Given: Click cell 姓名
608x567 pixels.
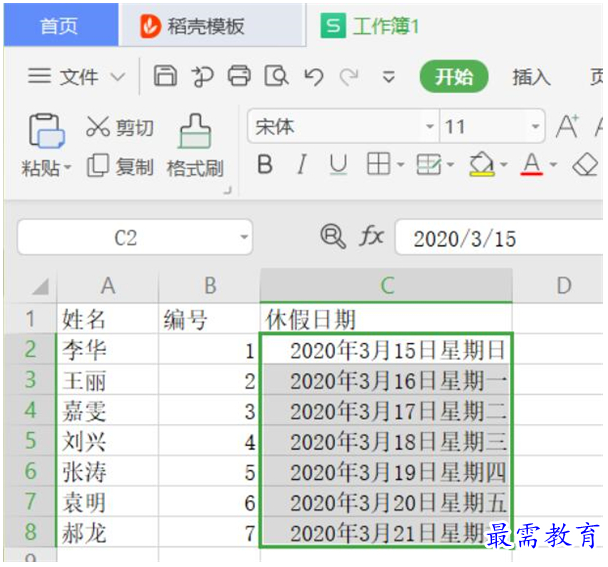Looking at the screenshot, I should pos(108,319).
